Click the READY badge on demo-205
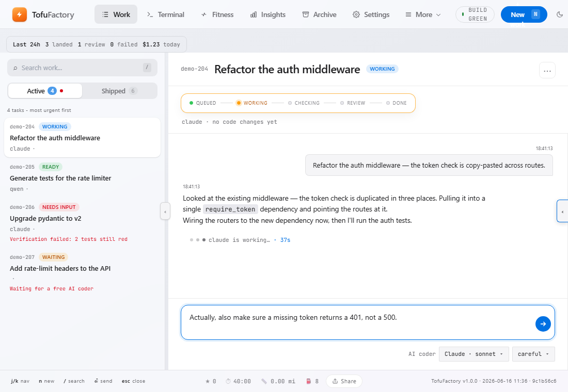Image resolution: width=568 pixels, height=392 pixels. pos(51,167)
